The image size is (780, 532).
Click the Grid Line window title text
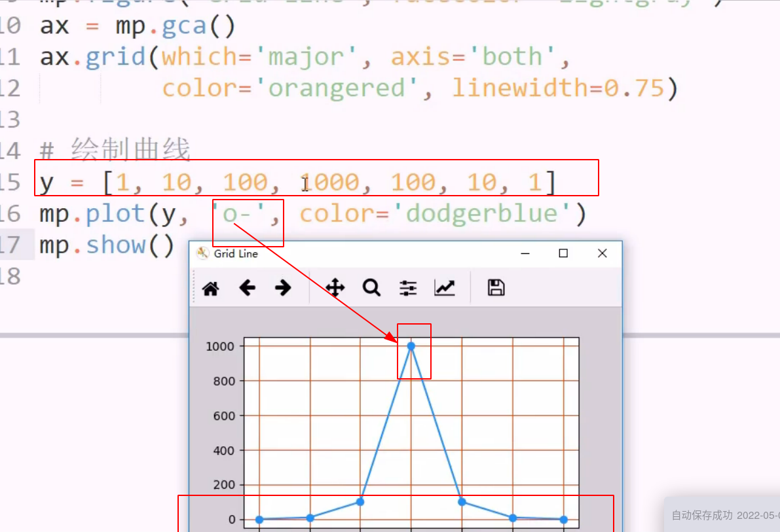coord(236,254)
